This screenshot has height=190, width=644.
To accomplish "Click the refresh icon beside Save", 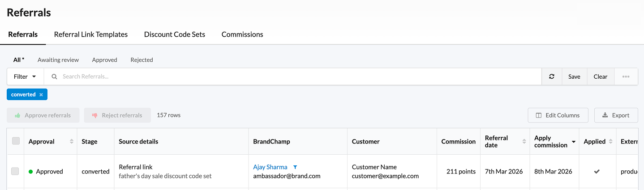I will 552,76.
